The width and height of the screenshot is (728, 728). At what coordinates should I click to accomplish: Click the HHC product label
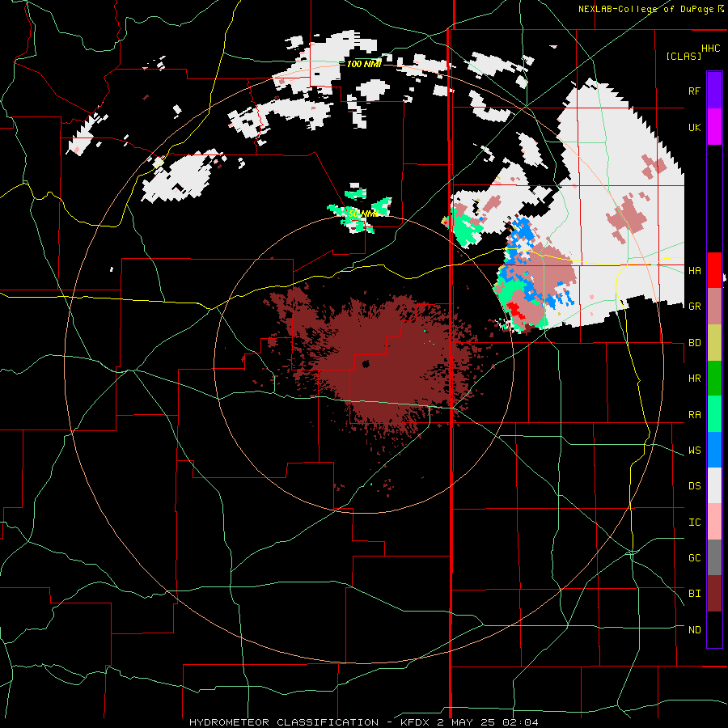pyautogui.click(x=710, y=49)
